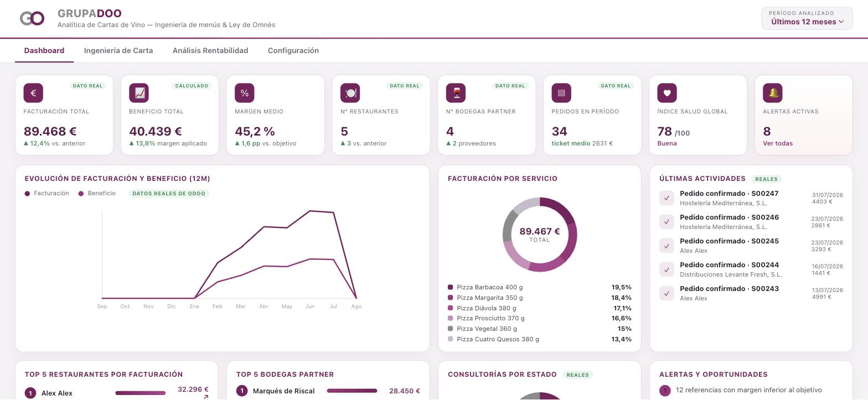The height and width of the screenshot is (400, 868).
Task: Click the rank 1 badge beside Marqués de Riscal
Action: [242, 391]
